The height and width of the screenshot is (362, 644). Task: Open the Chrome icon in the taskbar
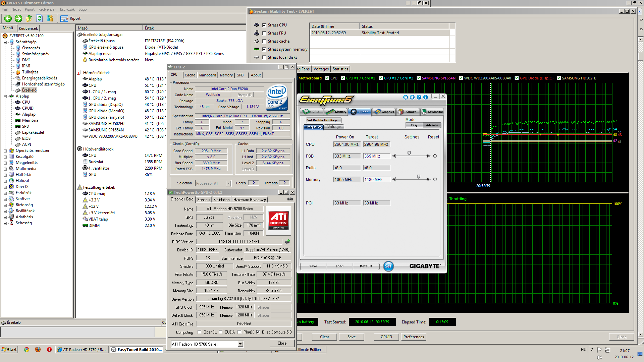coord(26,350)
